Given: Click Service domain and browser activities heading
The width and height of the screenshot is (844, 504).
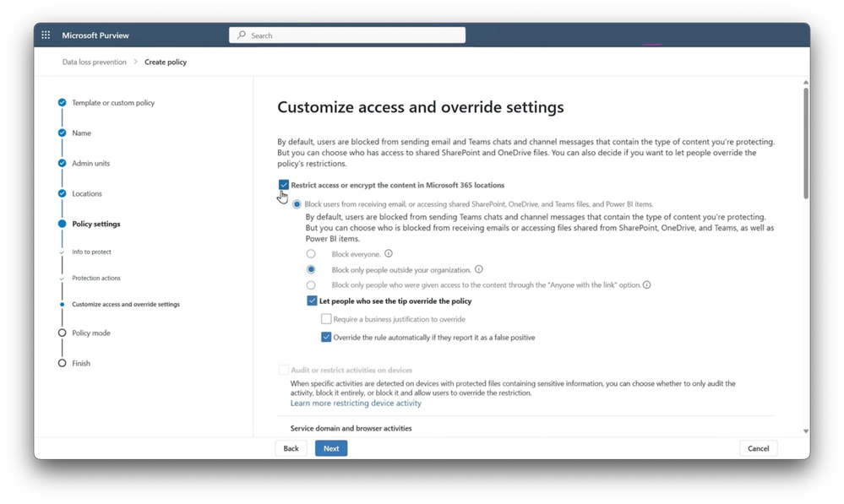Looking at the screenshot, I should [351, 428].
